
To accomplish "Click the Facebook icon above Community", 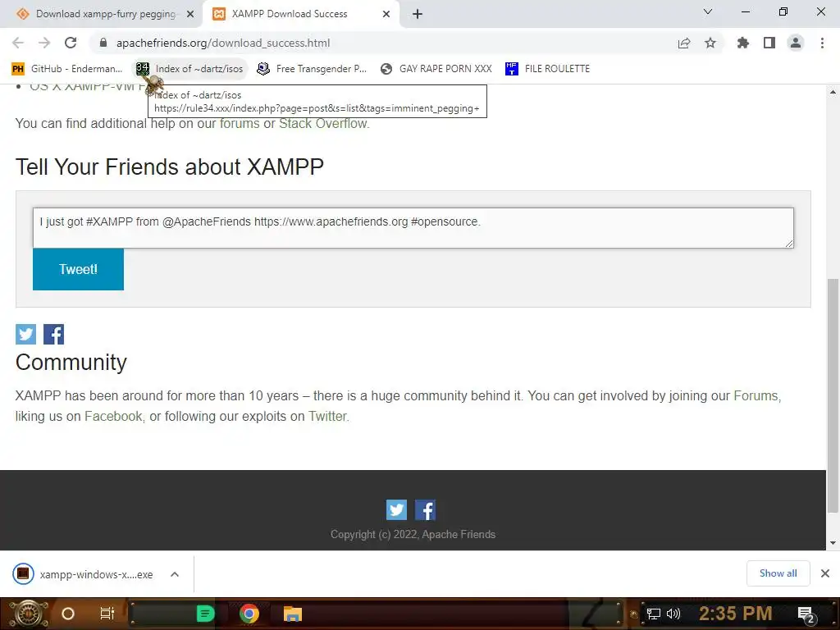I will tap(53, 335).
